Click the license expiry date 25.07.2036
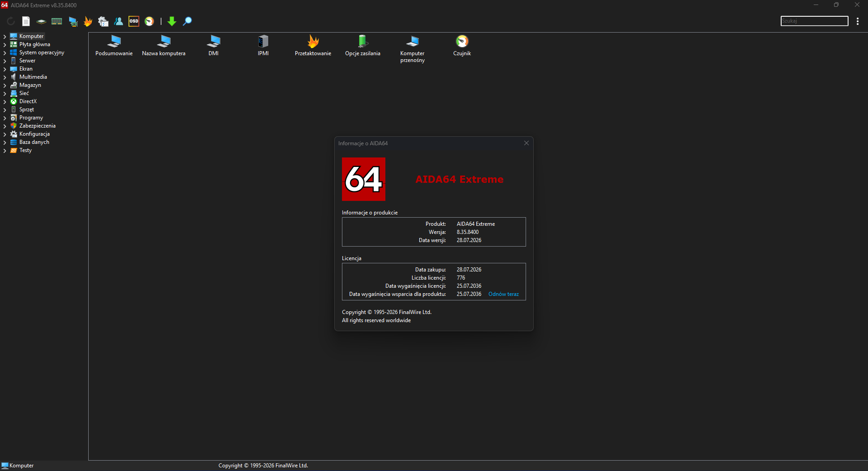 (x=469, y=286)
